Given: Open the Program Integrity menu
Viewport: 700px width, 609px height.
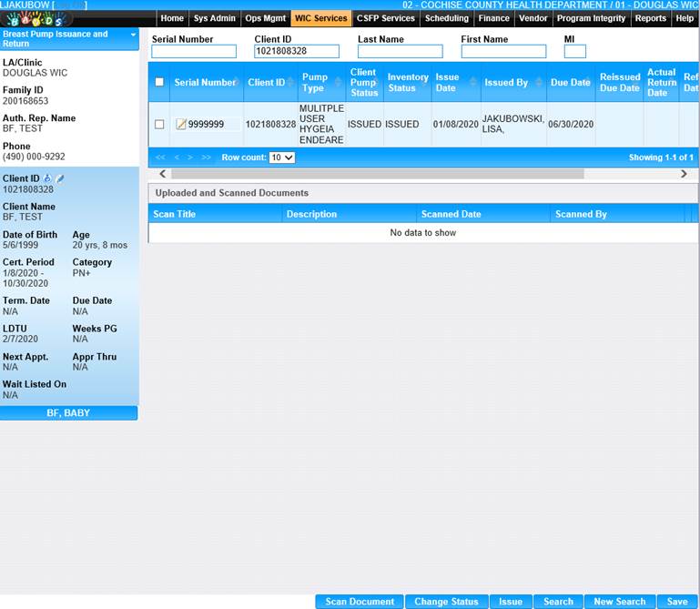Looking at the screenshot, I should point(591,18).
